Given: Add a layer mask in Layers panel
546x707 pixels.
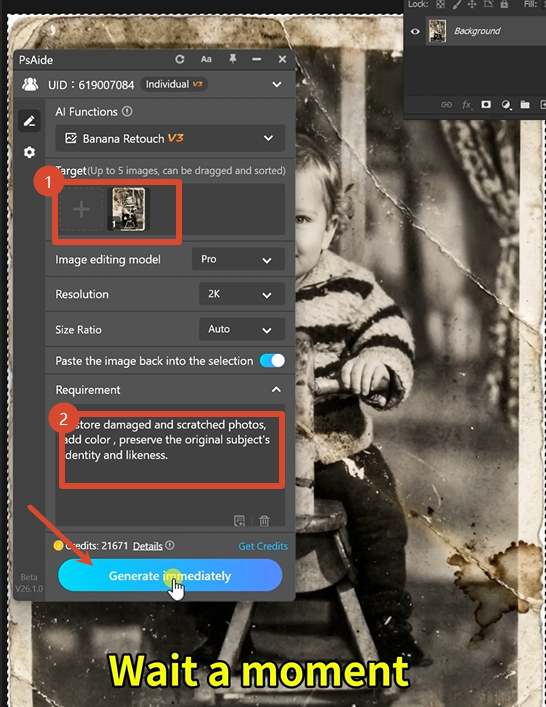Looking at the screenshot, I should tap(486, 105).
